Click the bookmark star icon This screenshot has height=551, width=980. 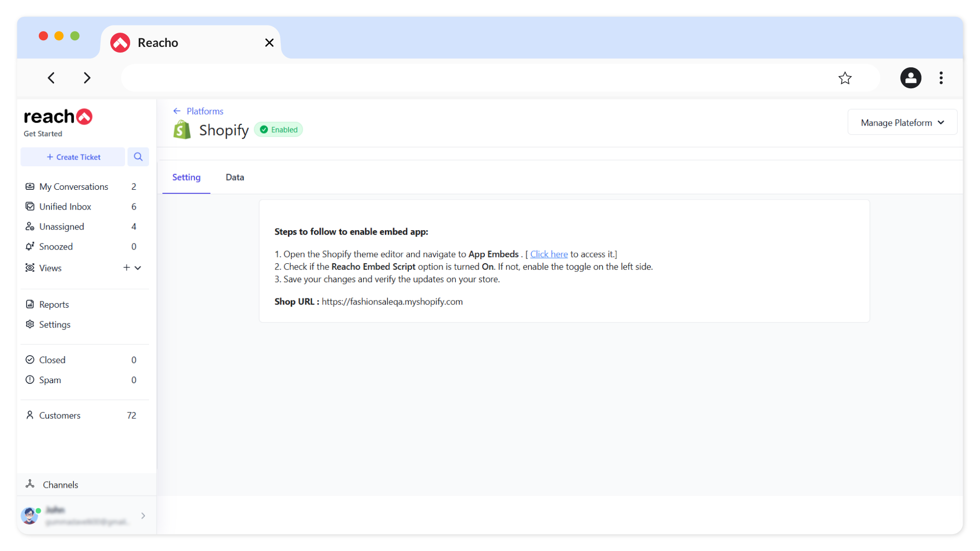pos(845,78)
